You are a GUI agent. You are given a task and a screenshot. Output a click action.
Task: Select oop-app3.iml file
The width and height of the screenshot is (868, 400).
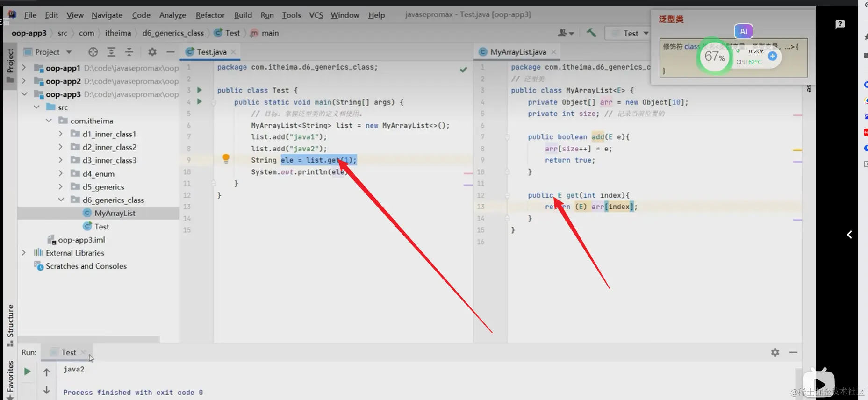pyautogui.click(x=76, y=240)
